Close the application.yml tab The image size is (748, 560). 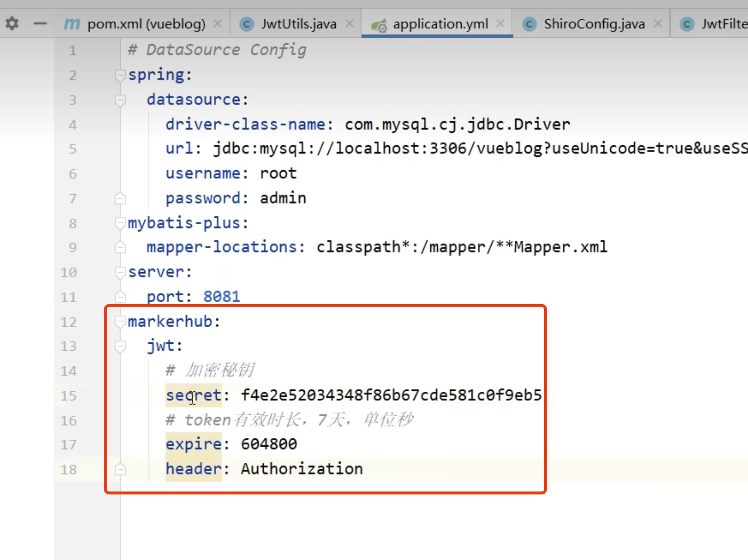pos(500,24)
